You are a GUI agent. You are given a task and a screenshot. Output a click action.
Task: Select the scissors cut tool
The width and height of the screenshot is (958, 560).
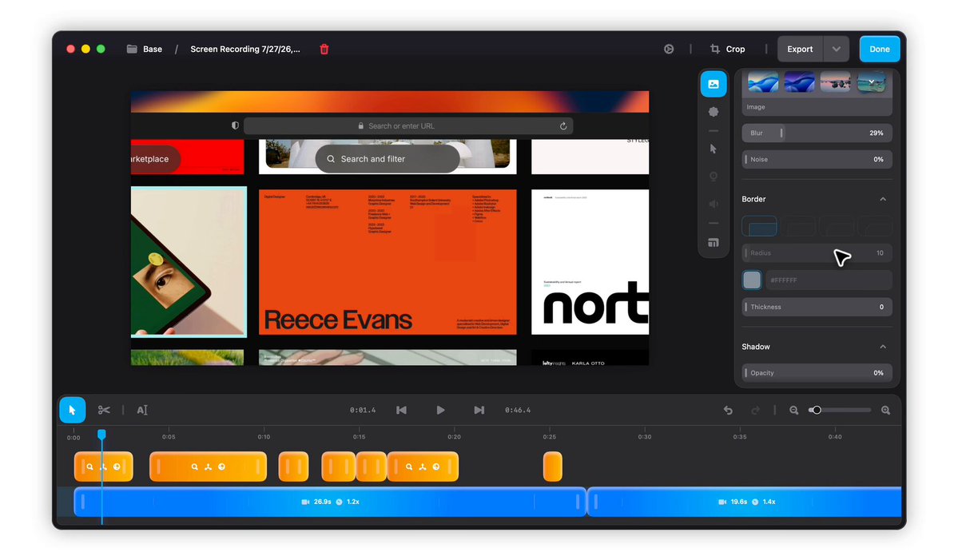[104, 411]
